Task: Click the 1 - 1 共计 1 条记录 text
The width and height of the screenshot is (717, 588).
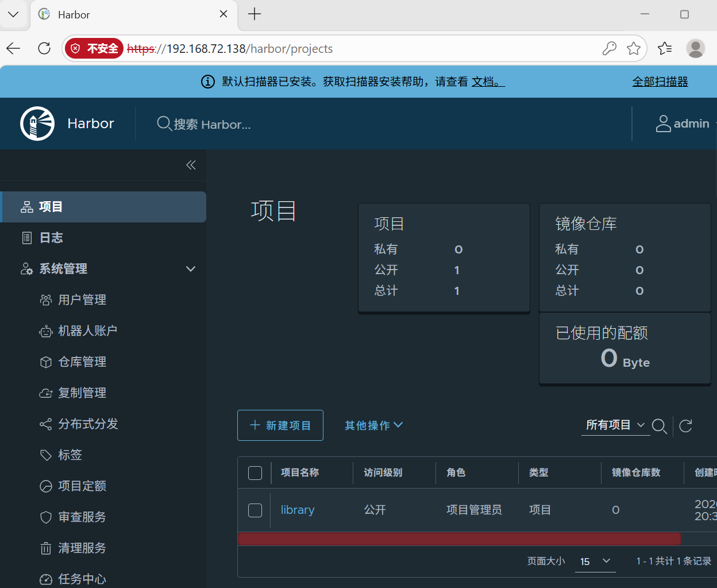Action: [674, 561]
